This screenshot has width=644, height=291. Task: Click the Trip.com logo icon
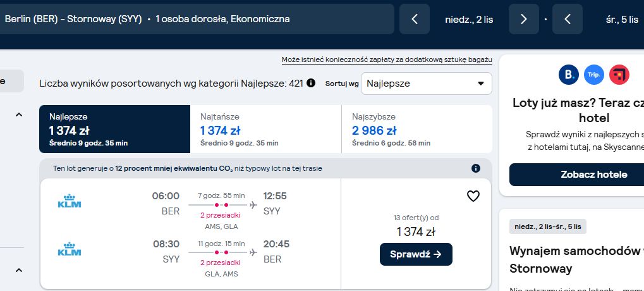tap(594, 75)
